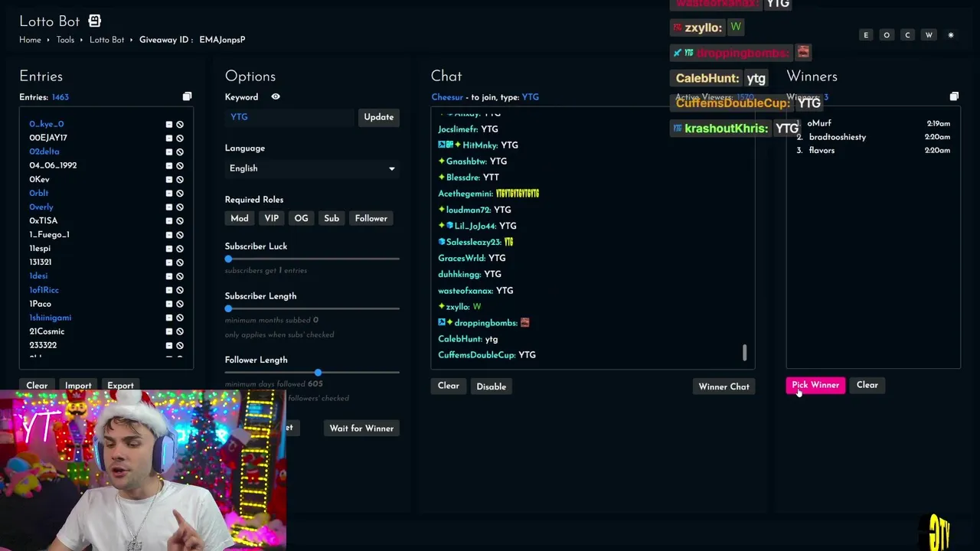The image size is (980, 551).
Task: Ban entry 131321 with the block icon
Action: [x=180, y=262]
